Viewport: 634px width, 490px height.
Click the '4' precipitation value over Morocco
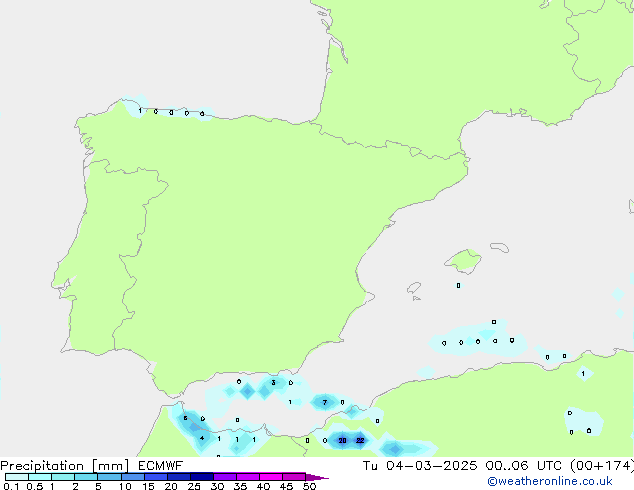point(202,438)
